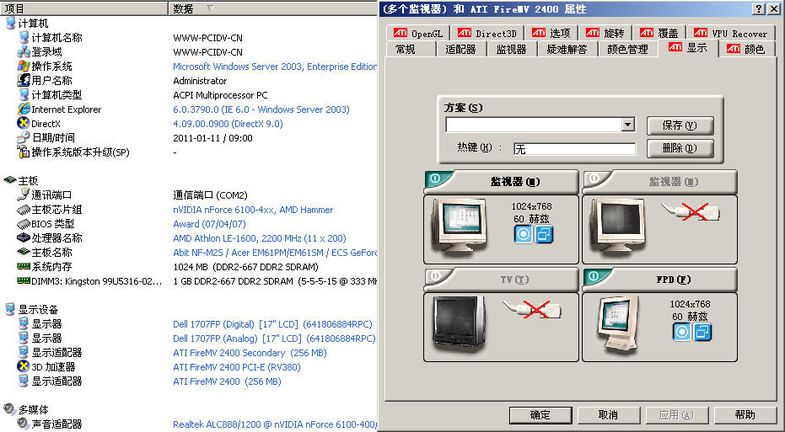Viewport: 785px width, 432px height.
Task: Switch to the OpenGL tab
Action: 418,33
